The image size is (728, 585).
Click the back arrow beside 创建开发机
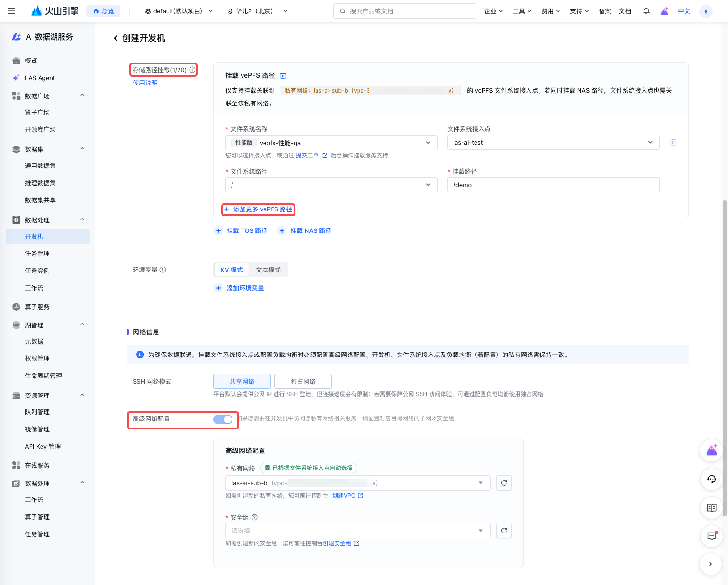click(x=116, y=38)
